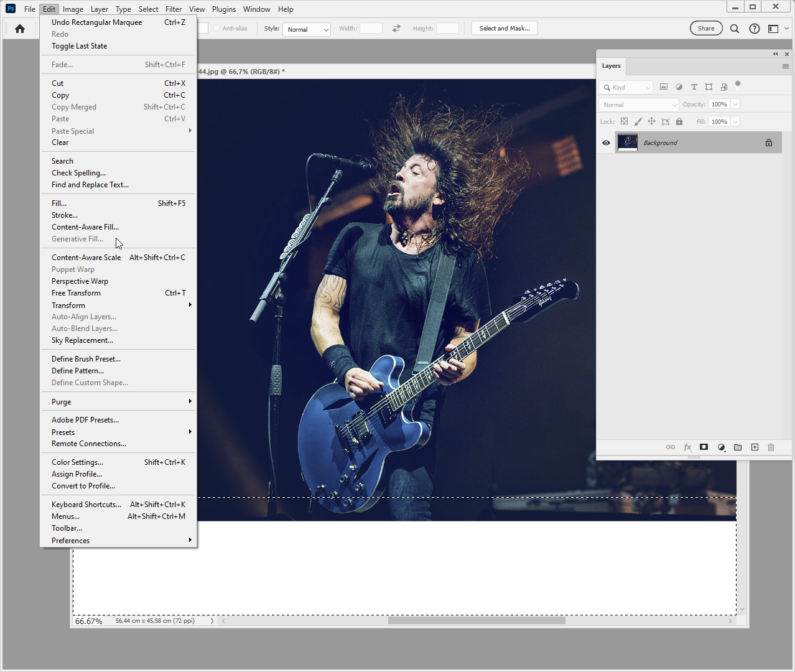Filter layers by type layer icon
795x672 pixels.
[694, 87]
